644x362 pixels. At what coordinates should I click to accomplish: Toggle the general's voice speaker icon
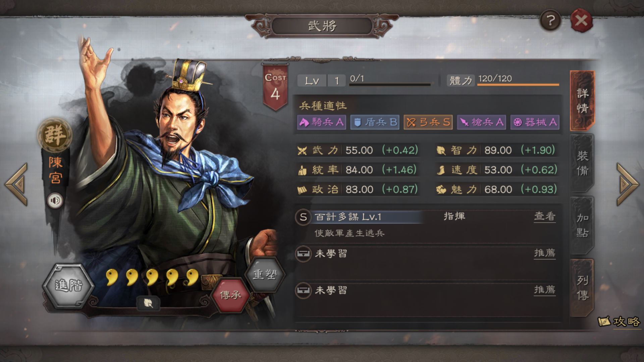point(55,200)
